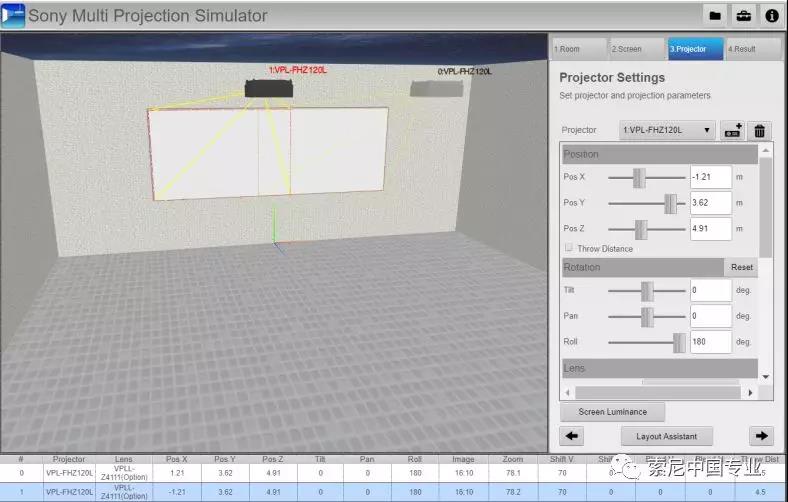Click the rotation Reset button
This screenshot has width=788, height=502.
coord(741,267)
